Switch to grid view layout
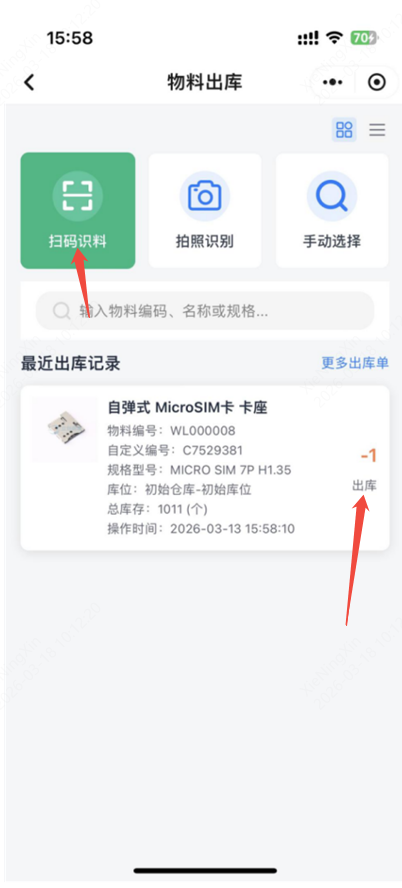The width and height of the screenshot is (402, 888). point(344,130)
